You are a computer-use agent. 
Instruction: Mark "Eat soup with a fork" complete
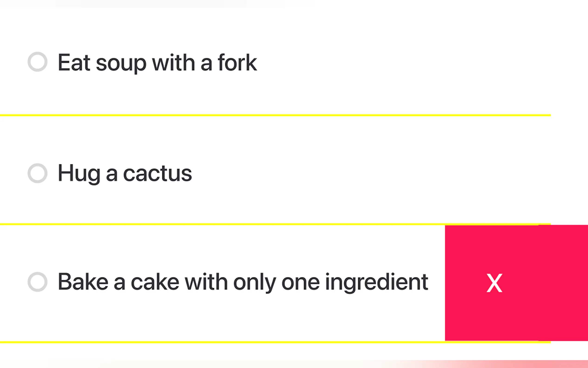pyautogui.click(x=38, y=62)
